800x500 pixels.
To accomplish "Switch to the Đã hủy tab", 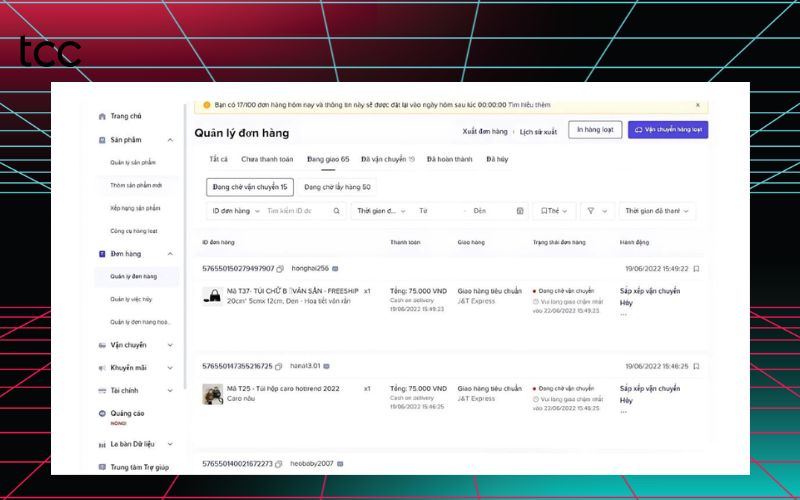I will pos(497,159).
